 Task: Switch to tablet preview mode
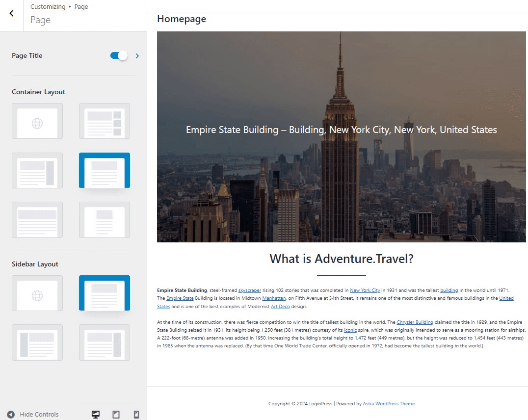tap(116, 414)
